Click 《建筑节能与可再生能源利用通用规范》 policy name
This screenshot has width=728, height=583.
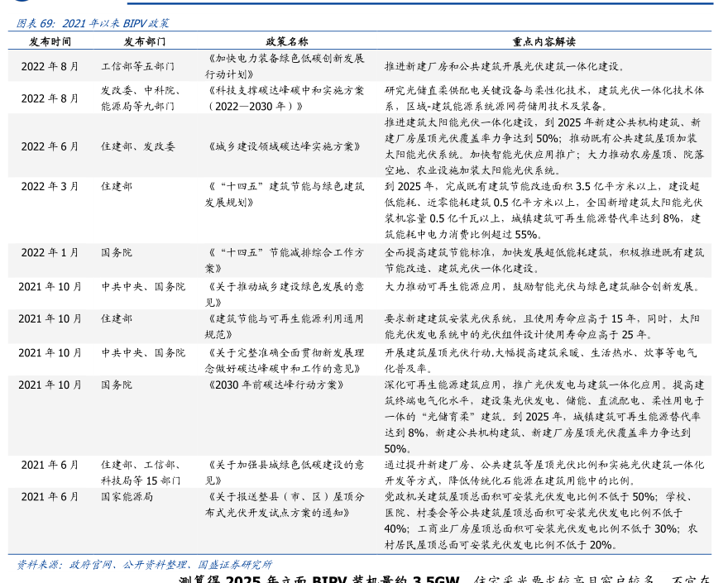click(x=285, y=327)
